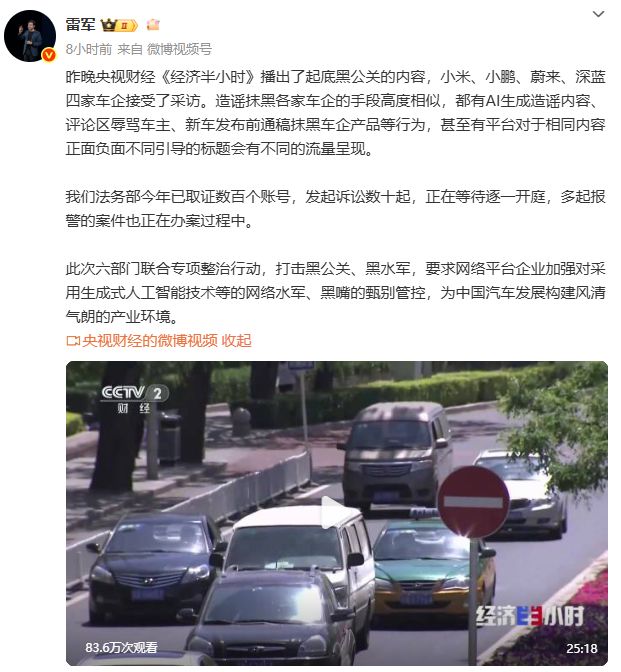621x672 pixels.
Task: Click the crown VIP membership badge
Action: click(119, 25)
